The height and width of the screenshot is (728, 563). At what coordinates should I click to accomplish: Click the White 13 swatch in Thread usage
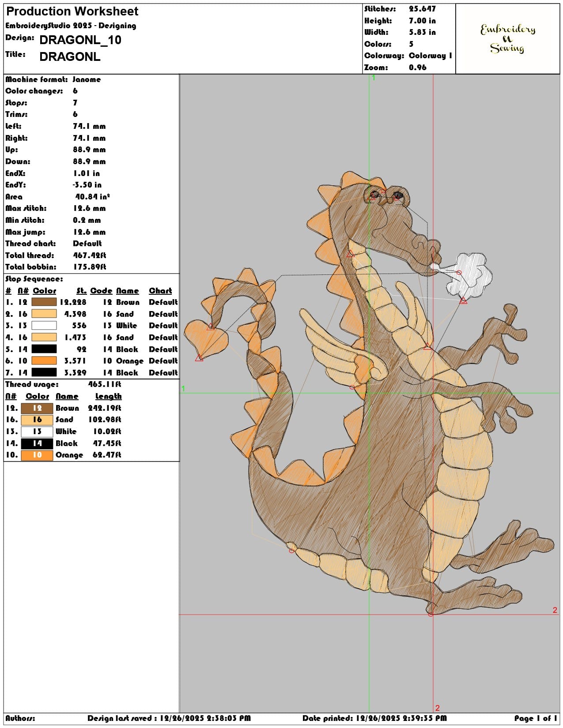pyautogui.click(x=37, y=432)
